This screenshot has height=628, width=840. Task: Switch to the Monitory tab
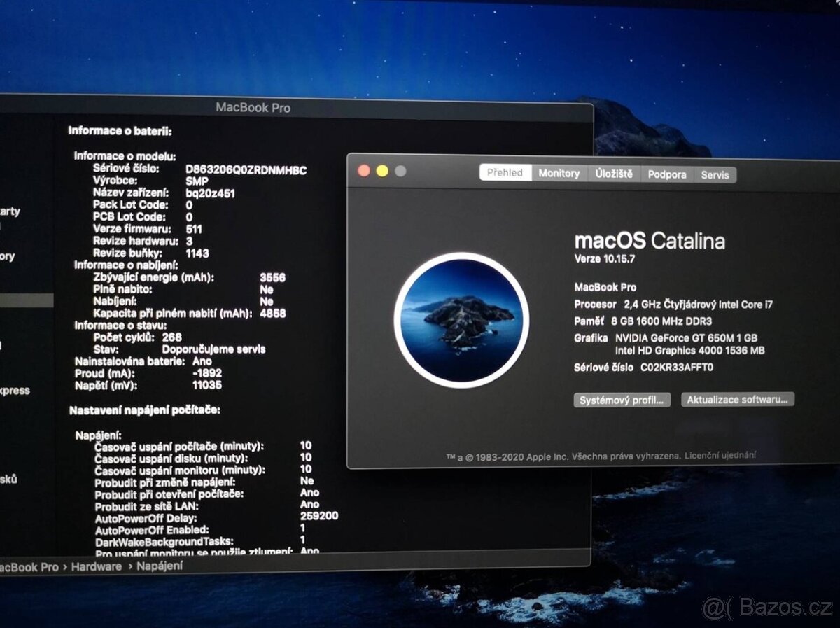click(x=558, y=173)
